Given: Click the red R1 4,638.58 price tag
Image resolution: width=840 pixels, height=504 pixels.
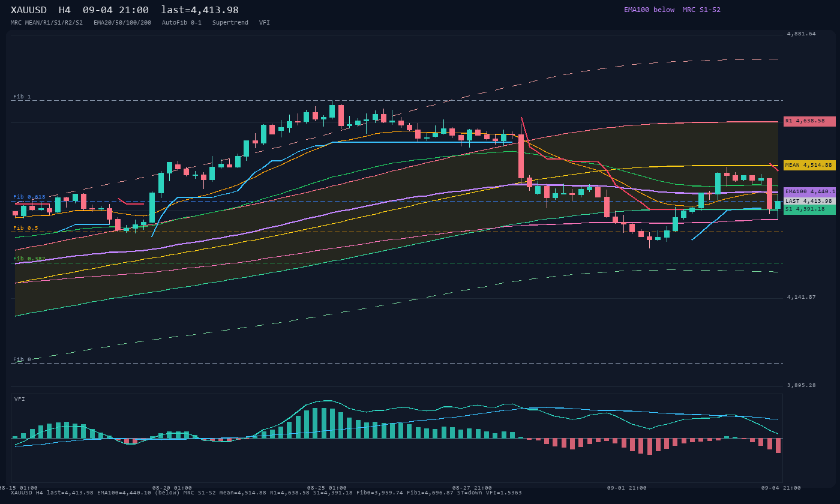Looking at the screenshot, I should click(809, 121).
